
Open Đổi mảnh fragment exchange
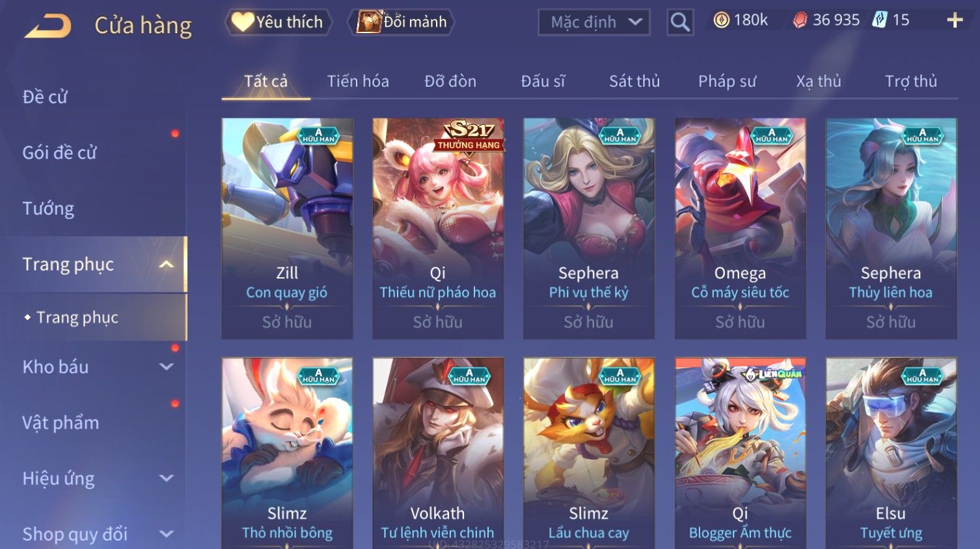pos(402,22)
